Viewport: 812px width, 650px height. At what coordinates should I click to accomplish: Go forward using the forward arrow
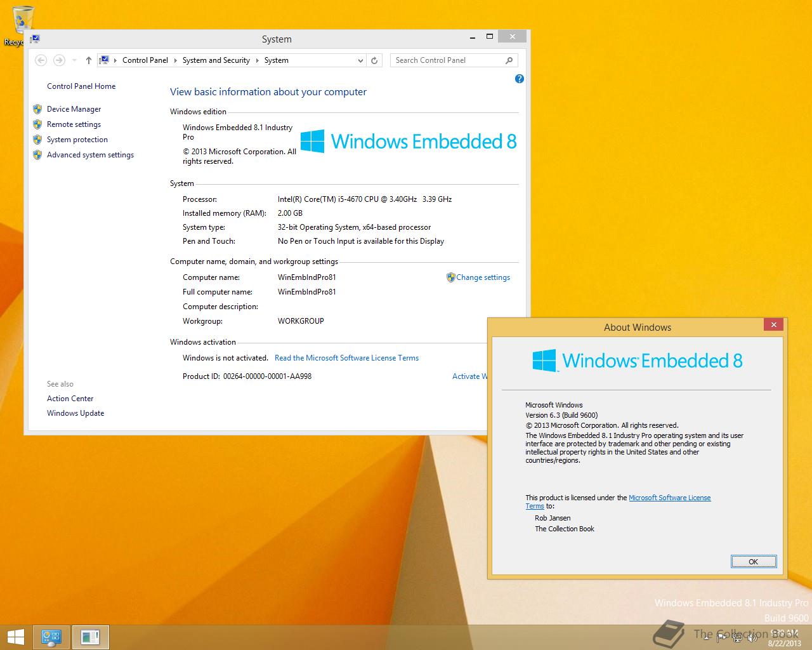click(x=59, y=60)
